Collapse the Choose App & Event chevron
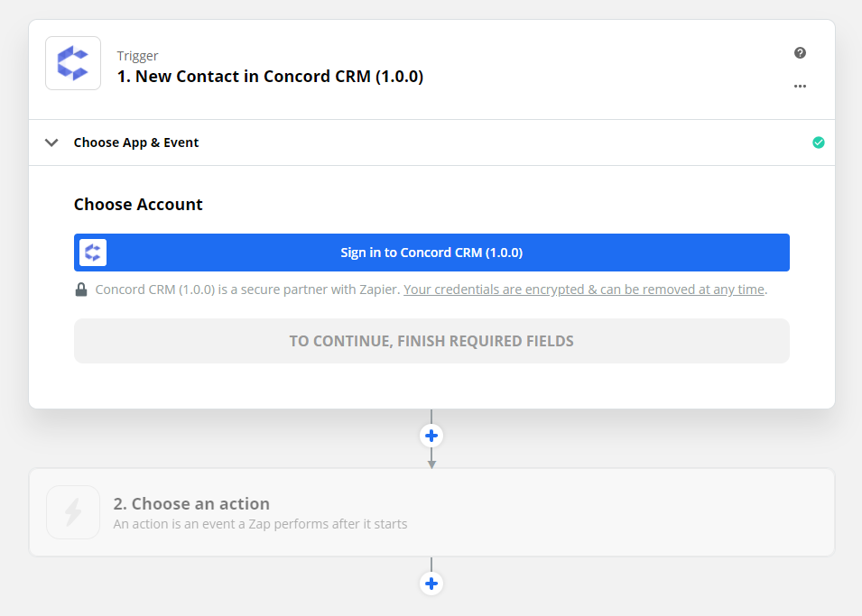The height and width of the screenshot is (616, 862). pyautogui.click(x=51, y=143)
